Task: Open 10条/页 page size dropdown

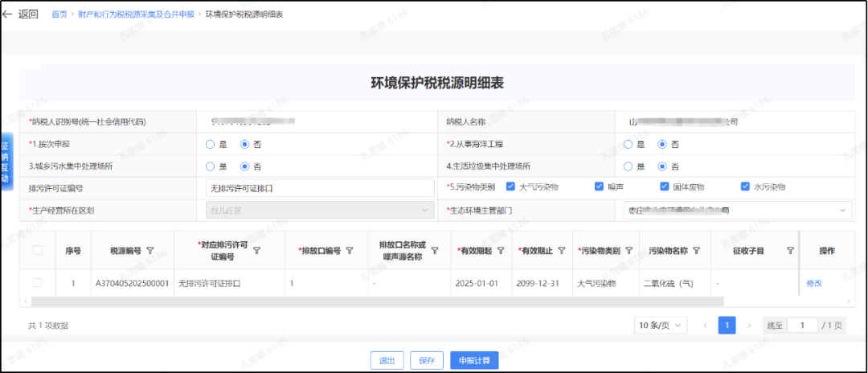Action: coord(661,326)
